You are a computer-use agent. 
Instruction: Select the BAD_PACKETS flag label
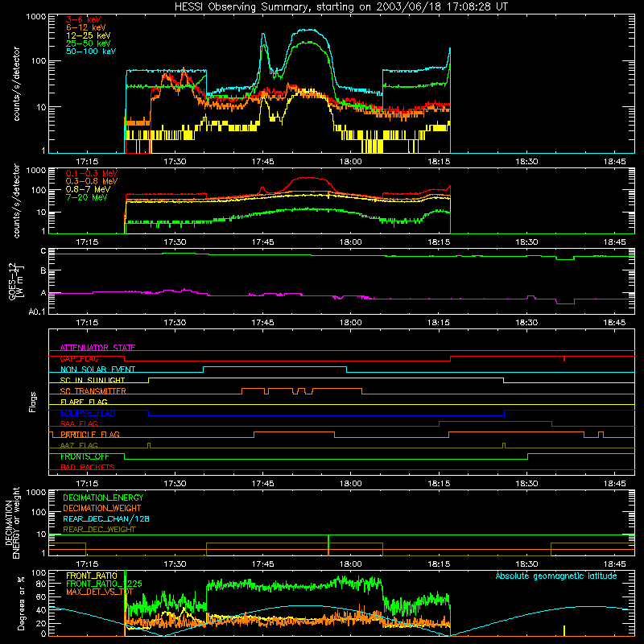[88, 467]
